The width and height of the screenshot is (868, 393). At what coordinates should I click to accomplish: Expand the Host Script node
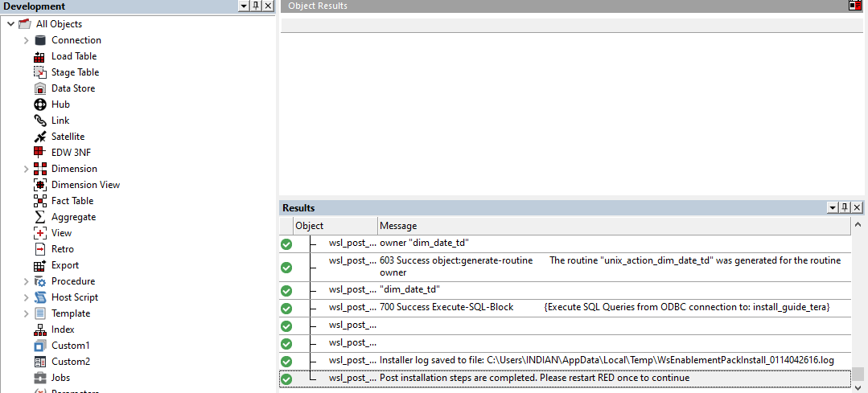[26, 297]
